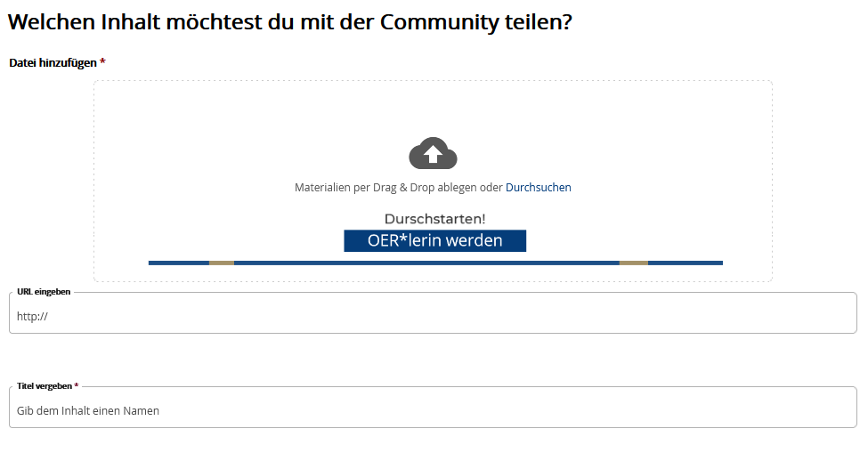Click the Datei hinzufügen label
This screenshot has height=453, width=868.
pyautogui.click(x=53, y=63)
